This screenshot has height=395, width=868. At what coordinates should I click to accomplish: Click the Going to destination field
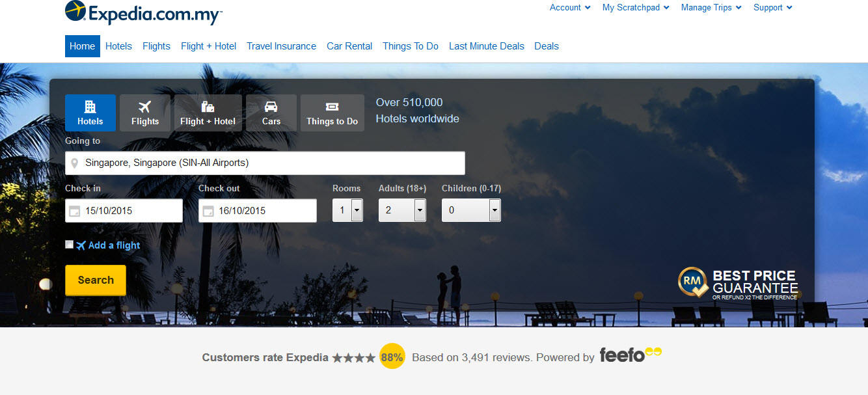click(x=265, y=163)
